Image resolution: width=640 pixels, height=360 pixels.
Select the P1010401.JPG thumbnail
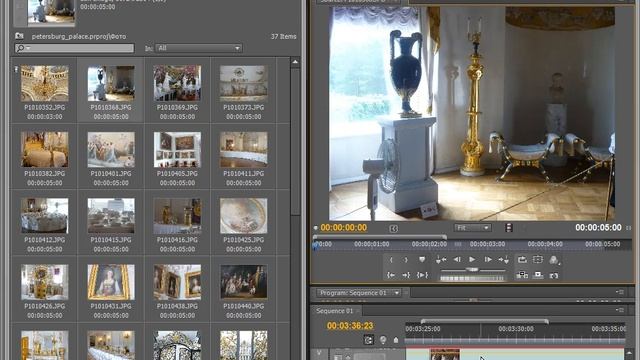tap(111, 149)
